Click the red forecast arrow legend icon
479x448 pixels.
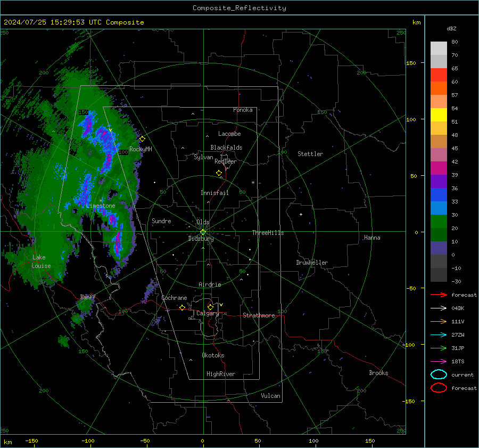(439, 295)
